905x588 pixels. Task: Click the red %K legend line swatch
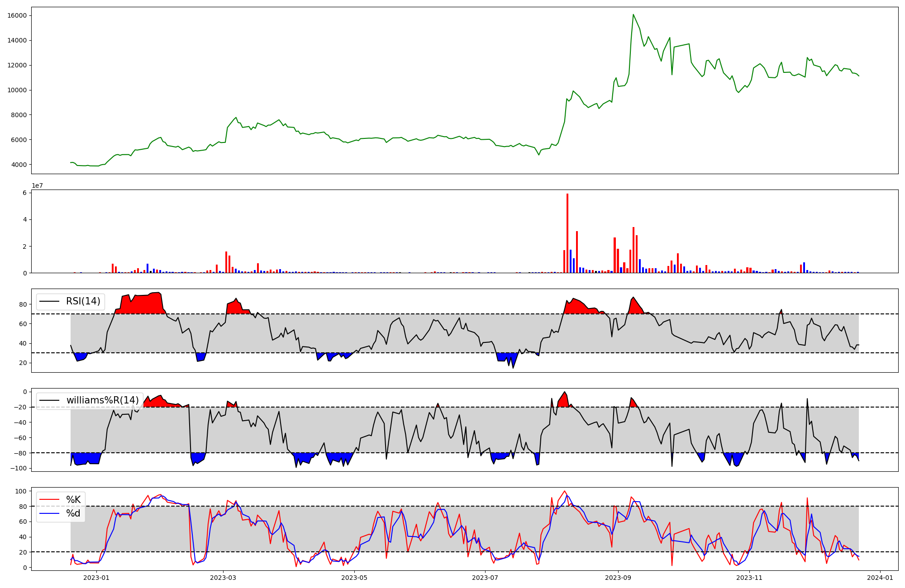click(49, 500)
